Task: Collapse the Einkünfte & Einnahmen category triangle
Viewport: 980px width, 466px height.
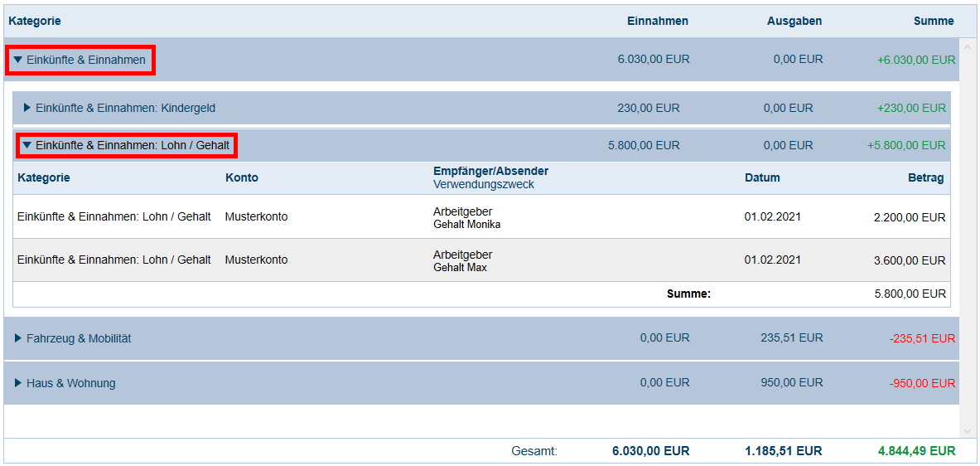Action: tap(18, 60)
